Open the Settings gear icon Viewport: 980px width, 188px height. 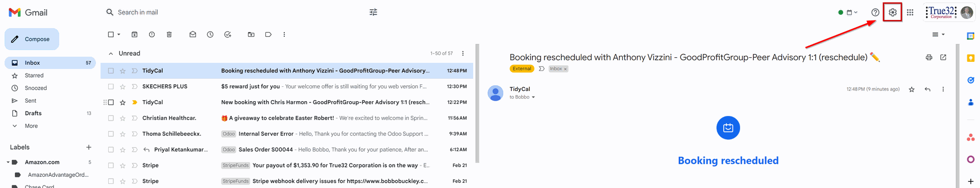(892, 12)
